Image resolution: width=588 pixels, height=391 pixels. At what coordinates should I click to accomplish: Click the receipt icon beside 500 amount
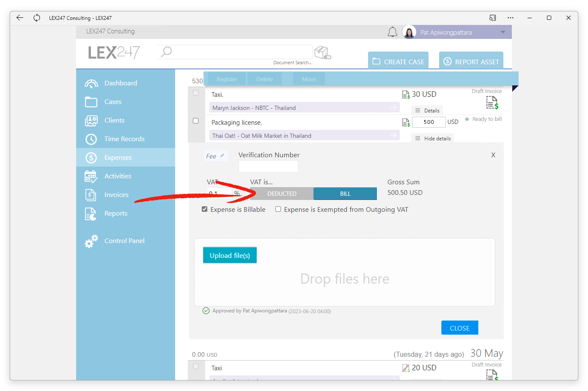tap(406, 123)
